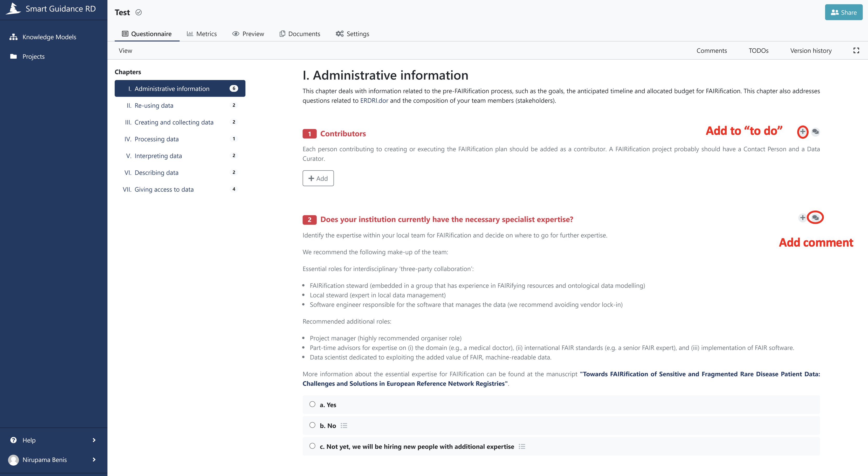Open the View dropdown menu
868x476 pixels.
[125, 51]
